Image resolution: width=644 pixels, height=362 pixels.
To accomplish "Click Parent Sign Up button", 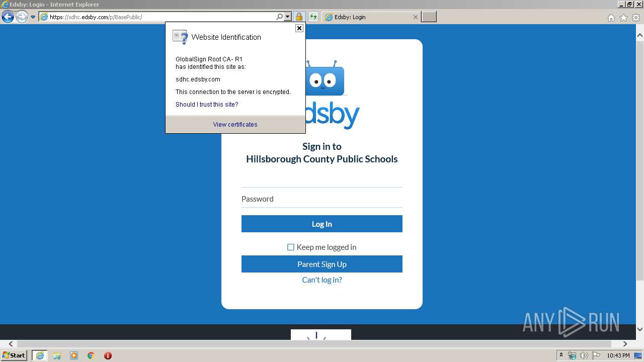I will click(x=322, y=264).
